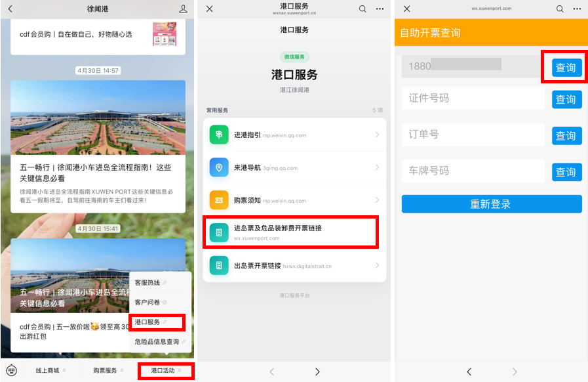Open the 五一畅行 port guide article image

pyautogui.click(x=98, y=117)
